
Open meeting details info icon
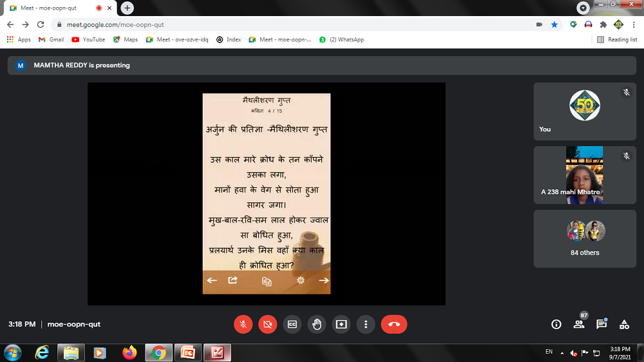pos(556,325)
